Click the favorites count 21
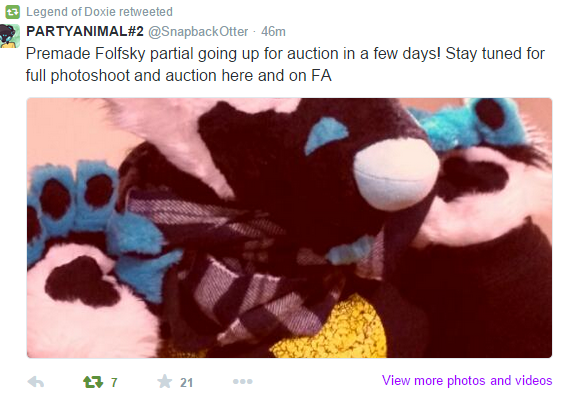 186,382
